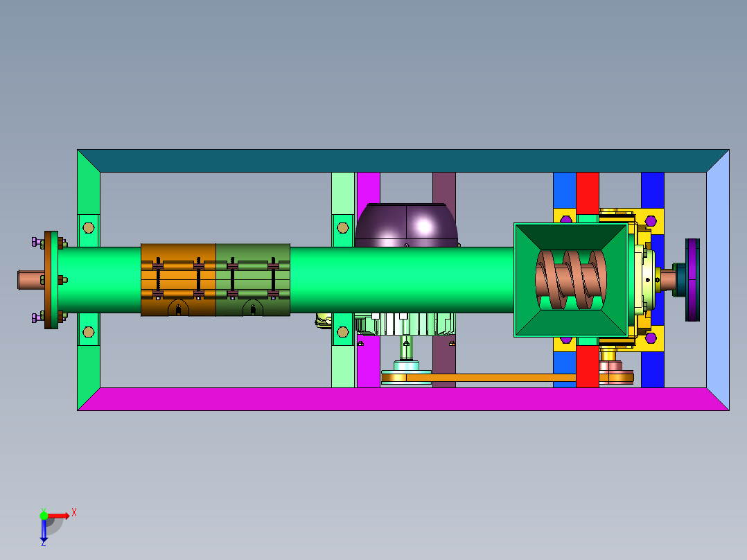Image resolution: width=747 pixels, height=560 pixels.
Task: Click the blue Z axis arrow of triad
Action: pos(44,530)
